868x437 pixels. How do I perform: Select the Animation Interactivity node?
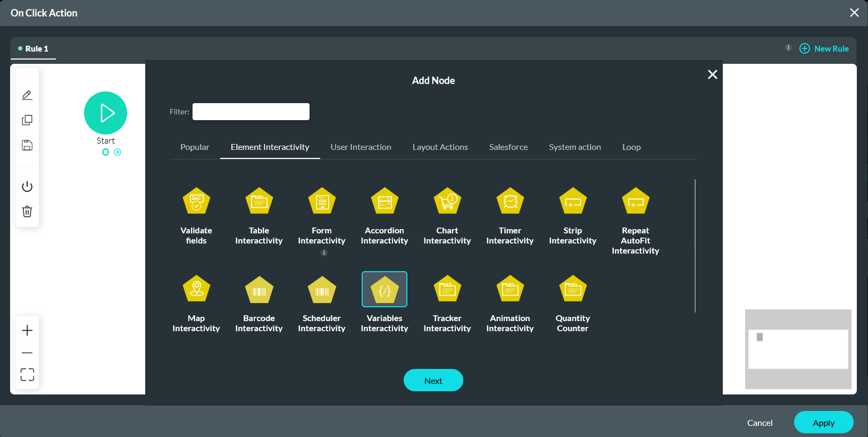(510, 289)
